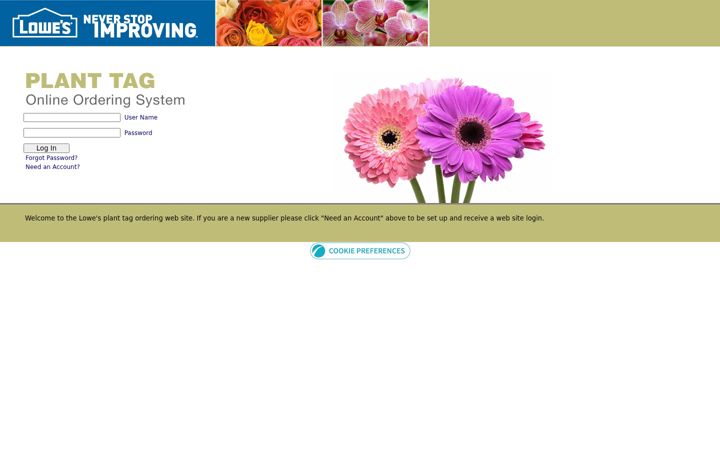720x450 pixels.
Task: Click the User Name label
Action: coord(141,118)
